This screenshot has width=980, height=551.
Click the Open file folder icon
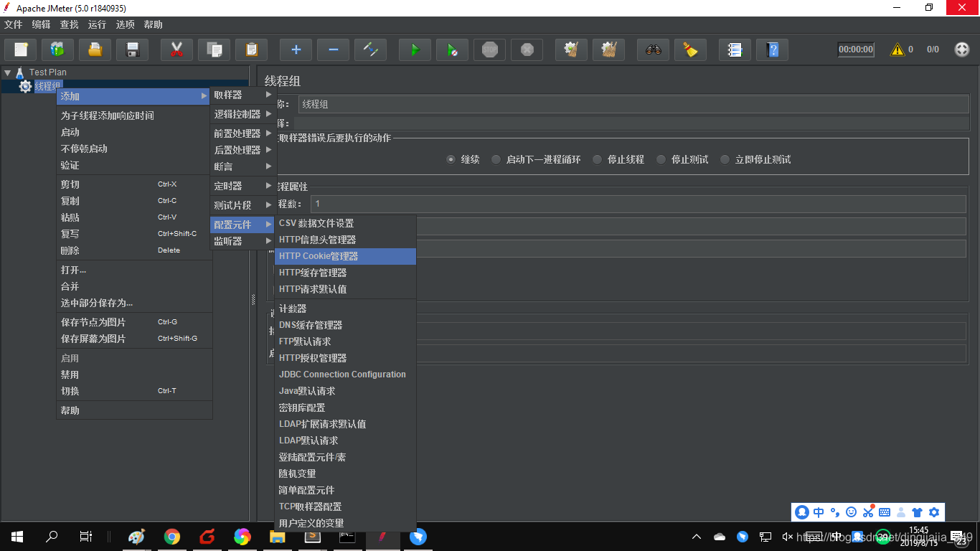point(95,50)
